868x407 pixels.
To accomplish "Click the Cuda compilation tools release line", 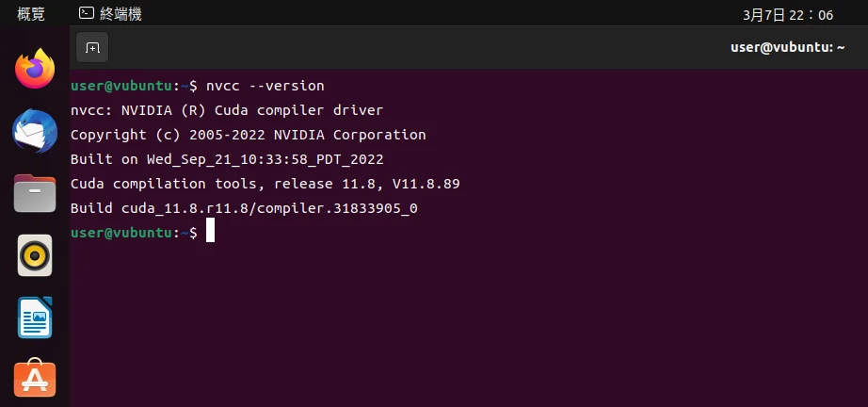I will (x=265, y=184).
